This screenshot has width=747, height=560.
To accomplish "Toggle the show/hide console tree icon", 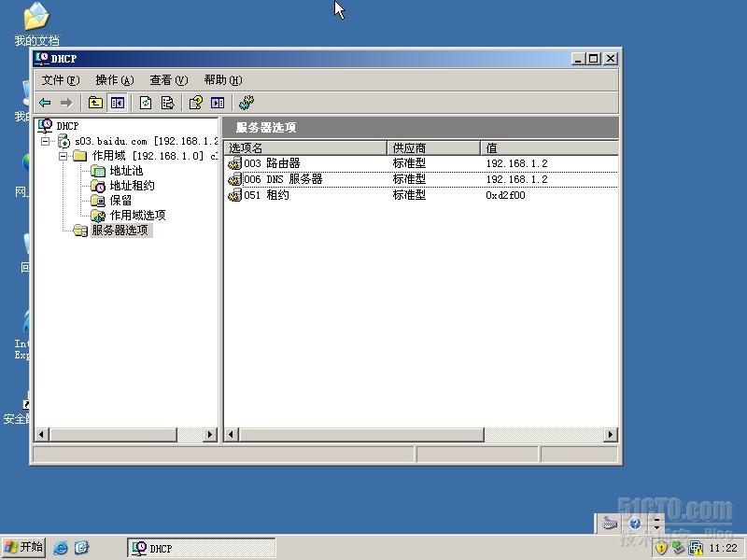I will pos(118,103).
